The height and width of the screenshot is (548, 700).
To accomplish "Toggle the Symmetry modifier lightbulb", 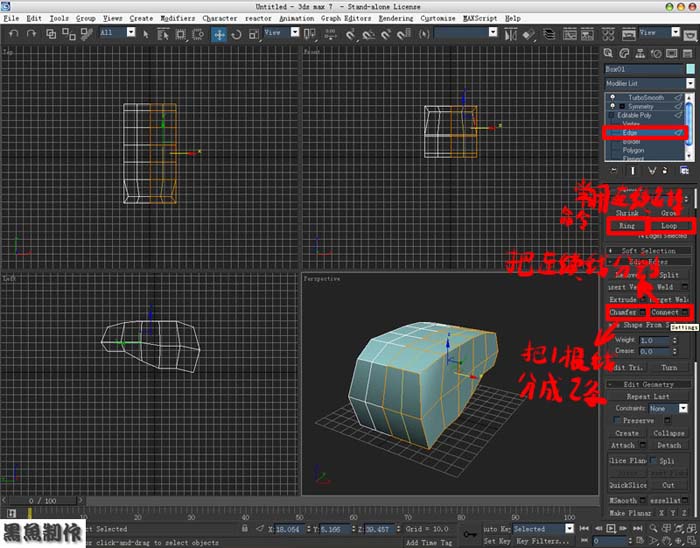I will point(612,106).
